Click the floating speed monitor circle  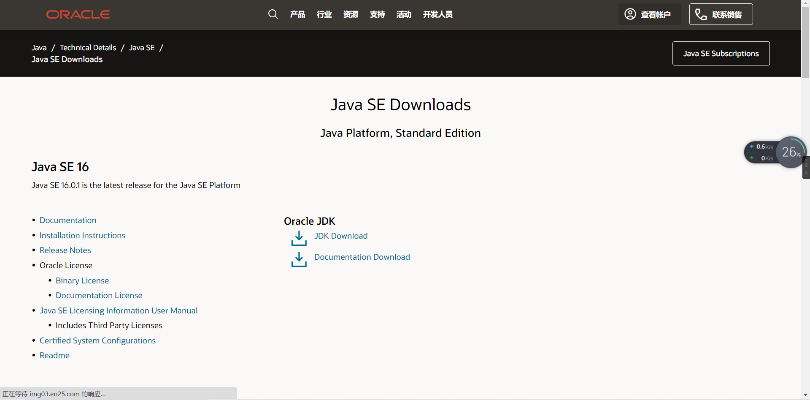click(790, 152)
